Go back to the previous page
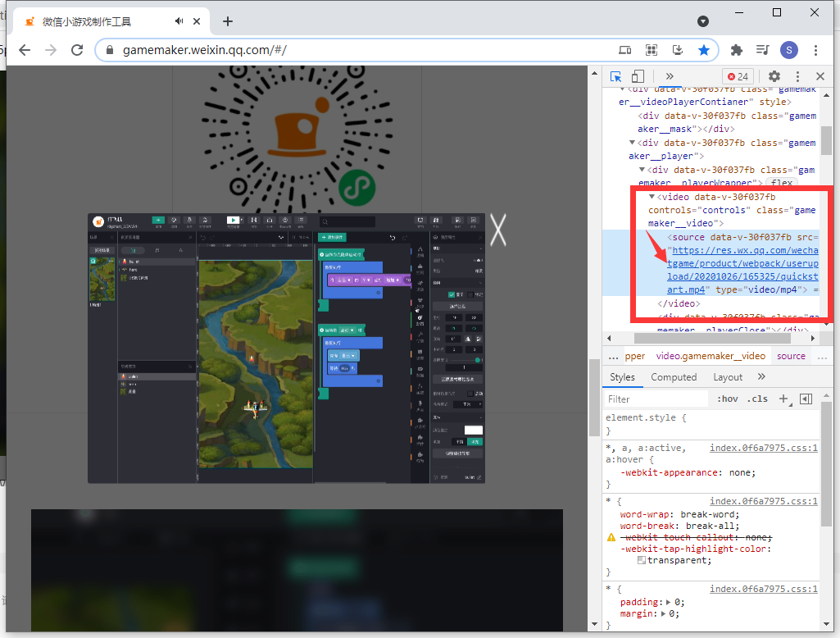 pyautogui.click(x=25, y=50)
